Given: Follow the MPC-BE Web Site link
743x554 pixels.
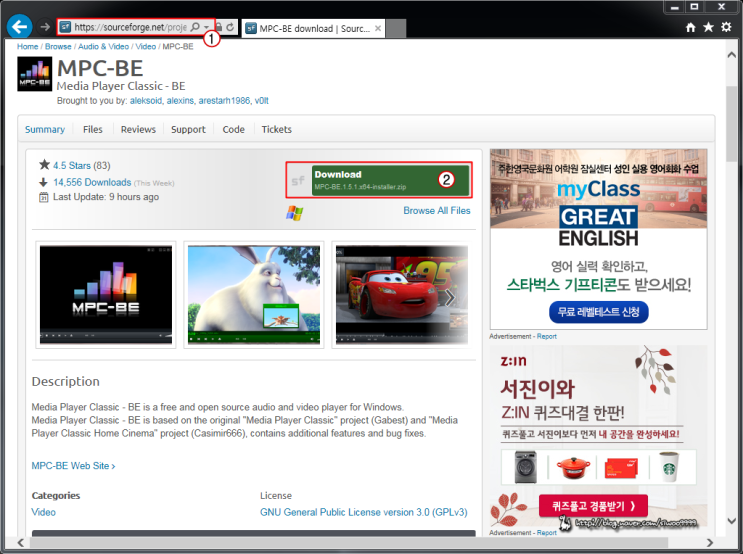Looking at the screenshot, I should 73,466.
